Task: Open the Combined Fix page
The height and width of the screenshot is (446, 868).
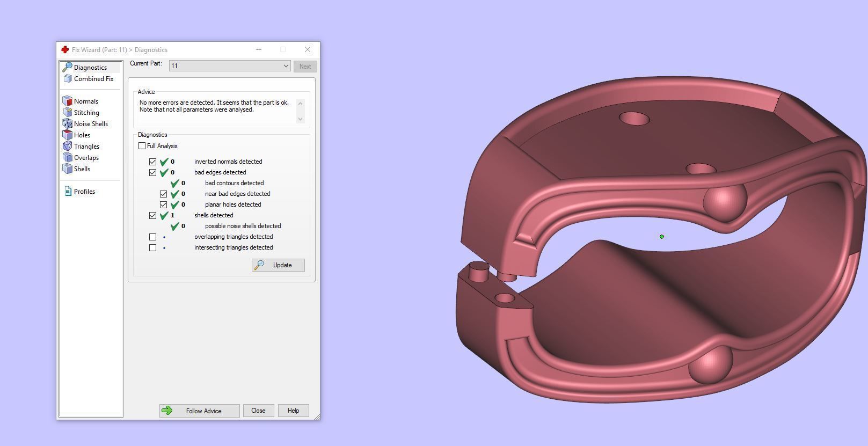Action: (x=93, y=78)
